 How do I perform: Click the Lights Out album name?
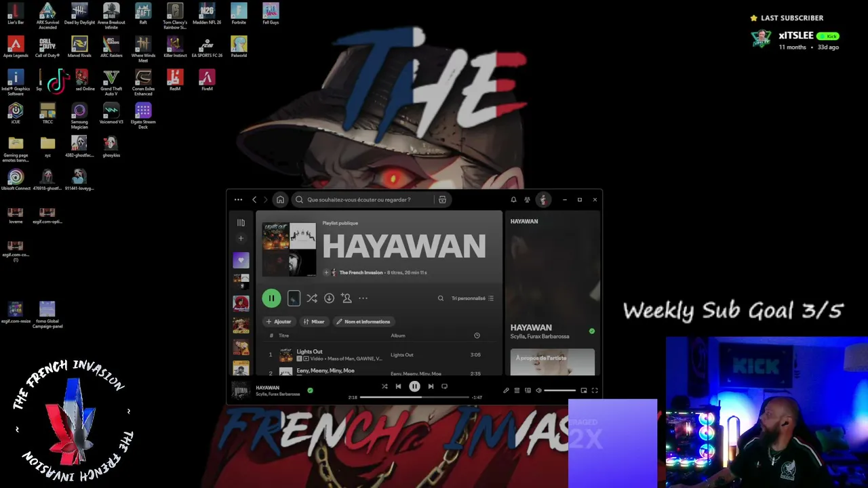pos(402,354)
